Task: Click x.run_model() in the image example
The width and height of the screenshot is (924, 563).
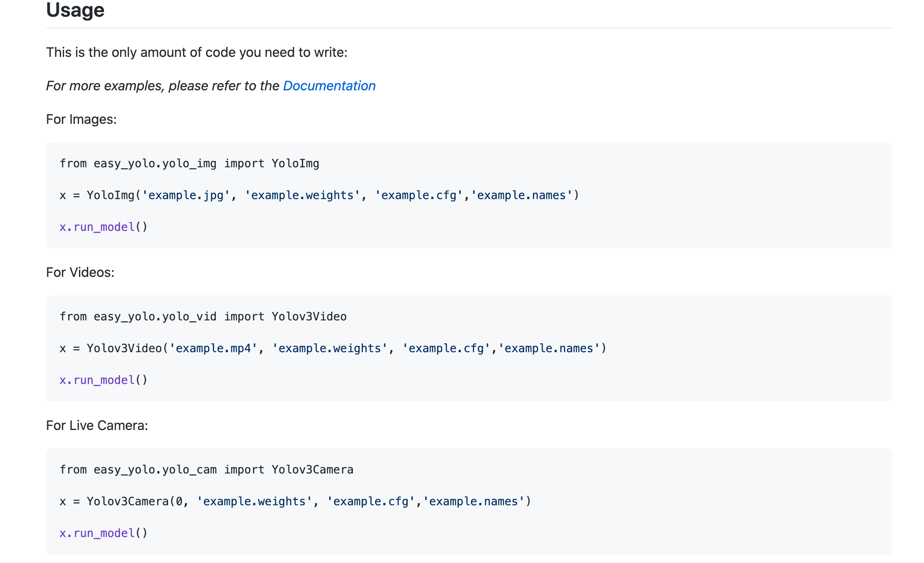Action: click(x=103, y=227)
